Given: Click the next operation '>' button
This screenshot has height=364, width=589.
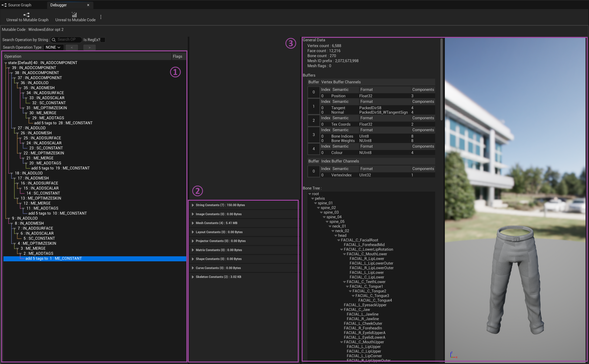Looking at the screenshot, I should click(x=90, y=47).
